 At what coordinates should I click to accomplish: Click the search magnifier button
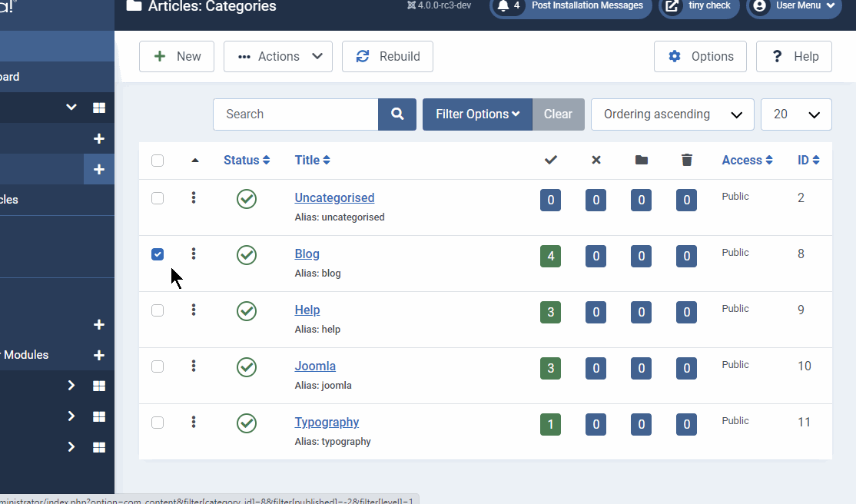[397, 114]
